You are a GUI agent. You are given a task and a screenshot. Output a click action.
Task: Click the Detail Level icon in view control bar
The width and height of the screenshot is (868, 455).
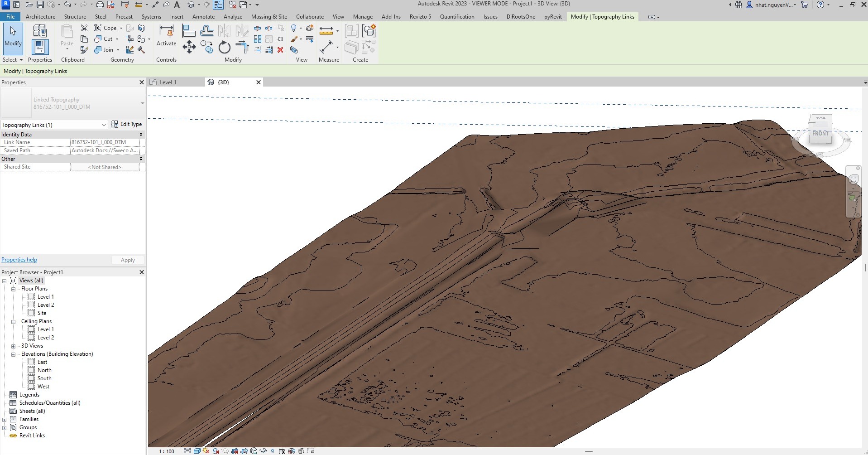point(187,451)
